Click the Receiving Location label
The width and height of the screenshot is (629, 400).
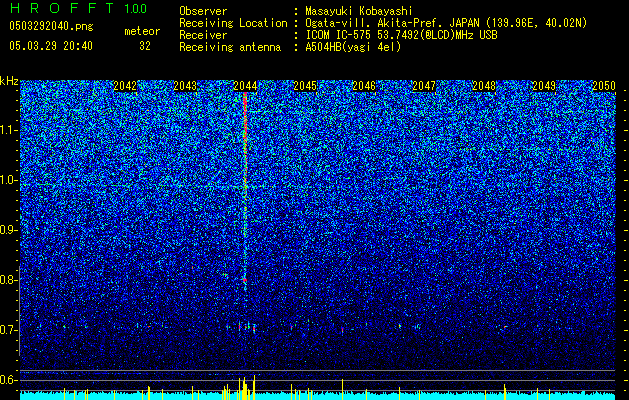click(x=233, y=23)
